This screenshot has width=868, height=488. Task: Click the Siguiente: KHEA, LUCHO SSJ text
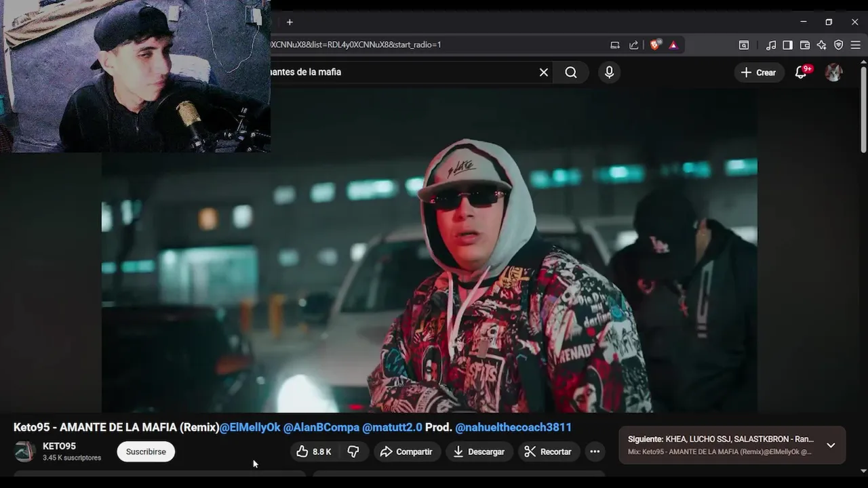tap(720, 439)
